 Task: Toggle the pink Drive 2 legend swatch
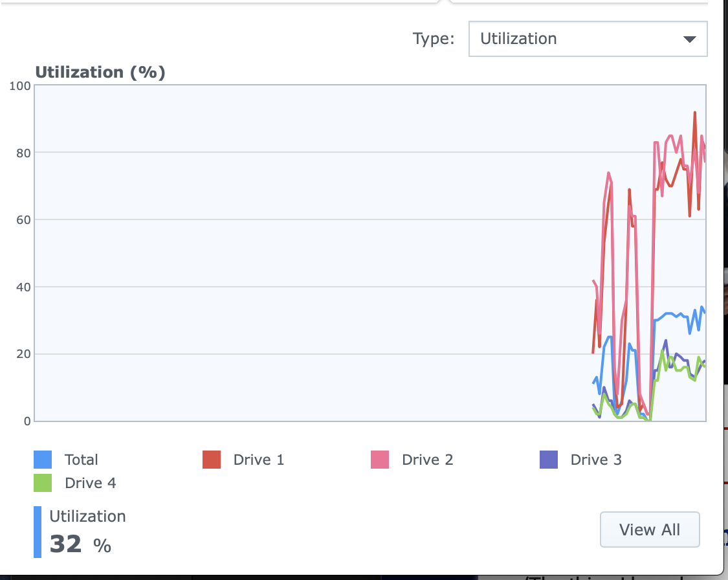[x=379, y=460]
